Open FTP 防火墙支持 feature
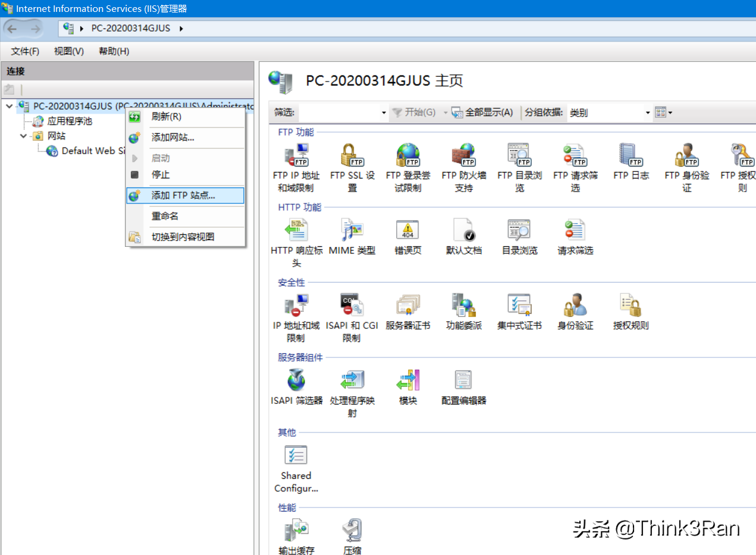The height and width of the screenshot is (555, 756). click(464, 168)
